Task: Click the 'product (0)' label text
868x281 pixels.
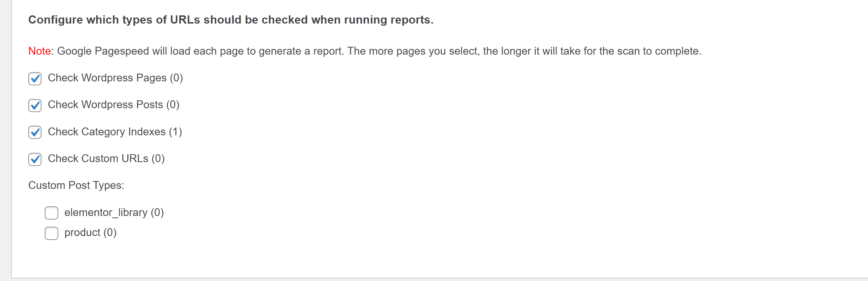Action: pos(90,232)
